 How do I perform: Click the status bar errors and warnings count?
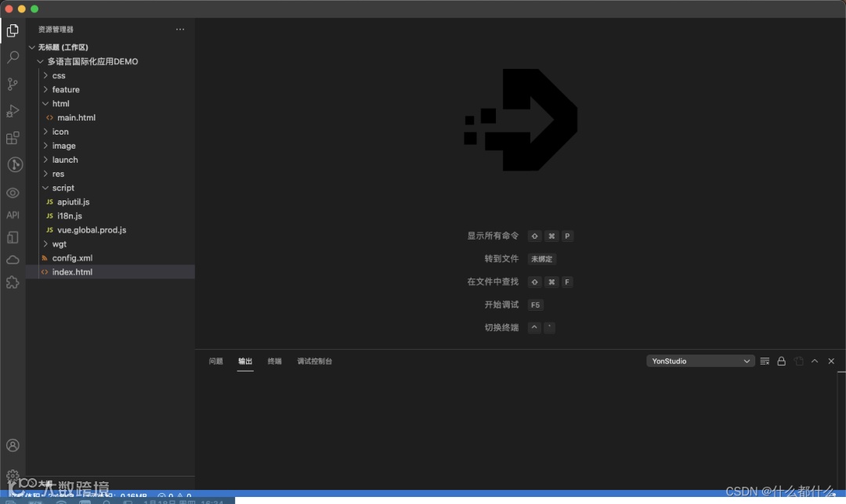tap(174, 495)
